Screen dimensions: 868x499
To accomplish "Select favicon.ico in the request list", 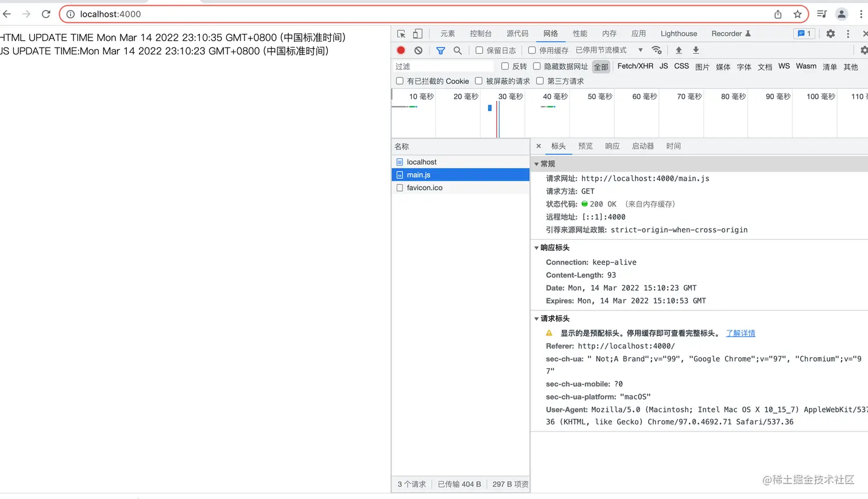I will coord(426,188).
